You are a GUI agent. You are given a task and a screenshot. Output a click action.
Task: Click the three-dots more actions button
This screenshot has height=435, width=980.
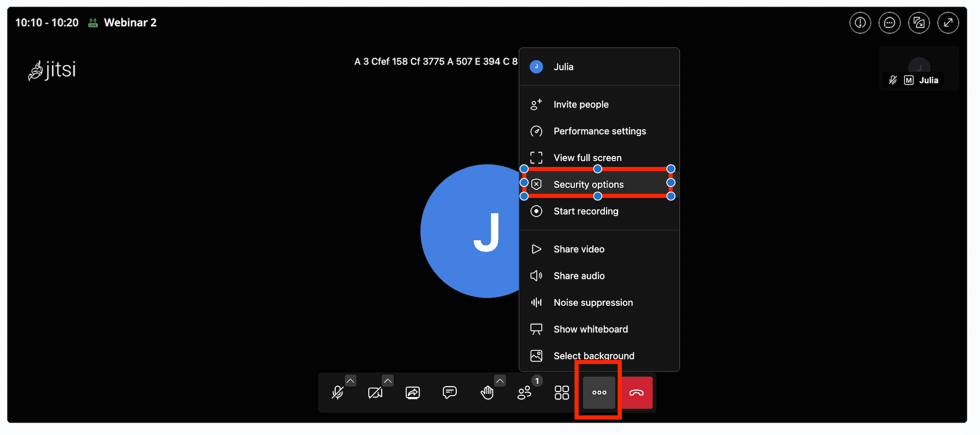599,392
